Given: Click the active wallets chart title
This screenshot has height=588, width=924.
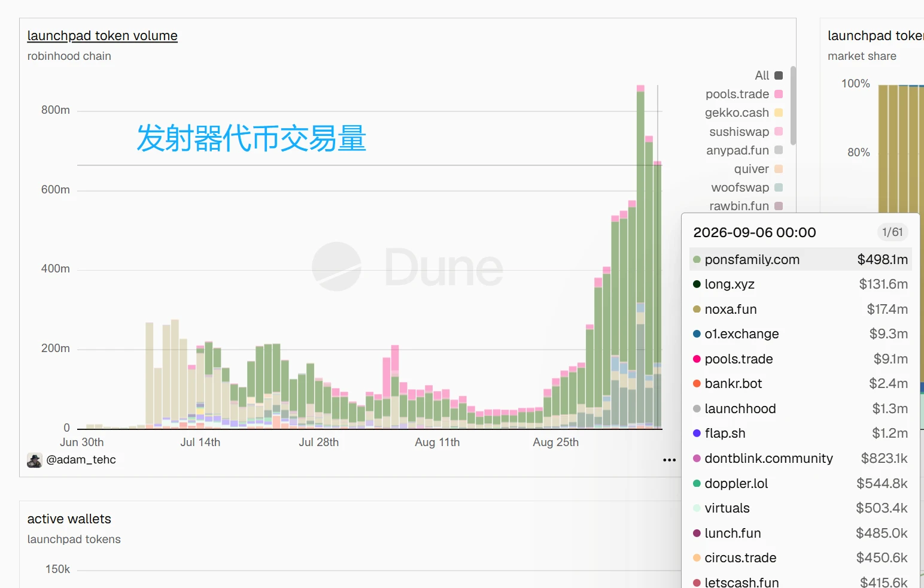Looking at the screenshot, I should pyautogui.click(x=69, y=519).
